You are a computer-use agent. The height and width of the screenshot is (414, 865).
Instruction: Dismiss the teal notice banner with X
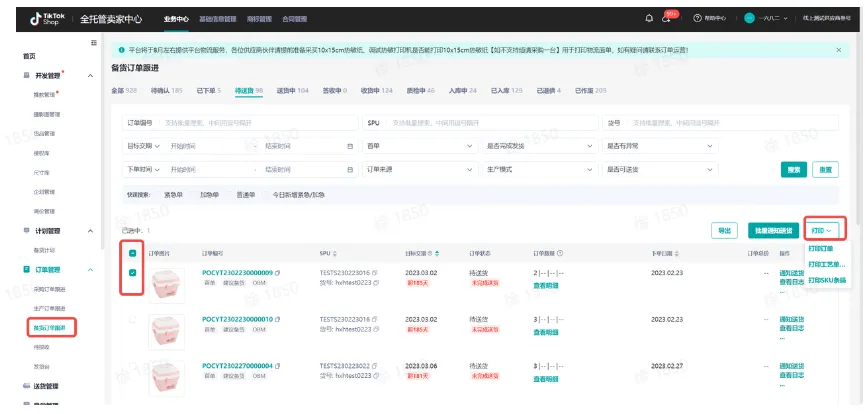(x=839, y=50)
